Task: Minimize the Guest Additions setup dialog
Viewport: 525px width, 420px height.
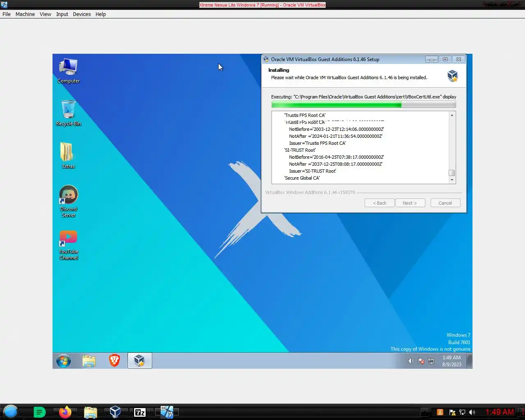Action: tap(431, 59)
